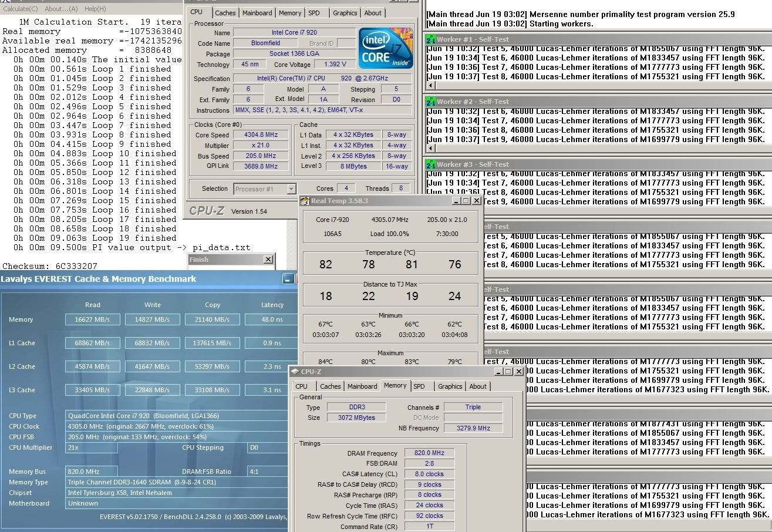Click the Socket 1366 LGA package field
Screen dimensions: 772x532
pyautogui.click(x=294, y=54)
